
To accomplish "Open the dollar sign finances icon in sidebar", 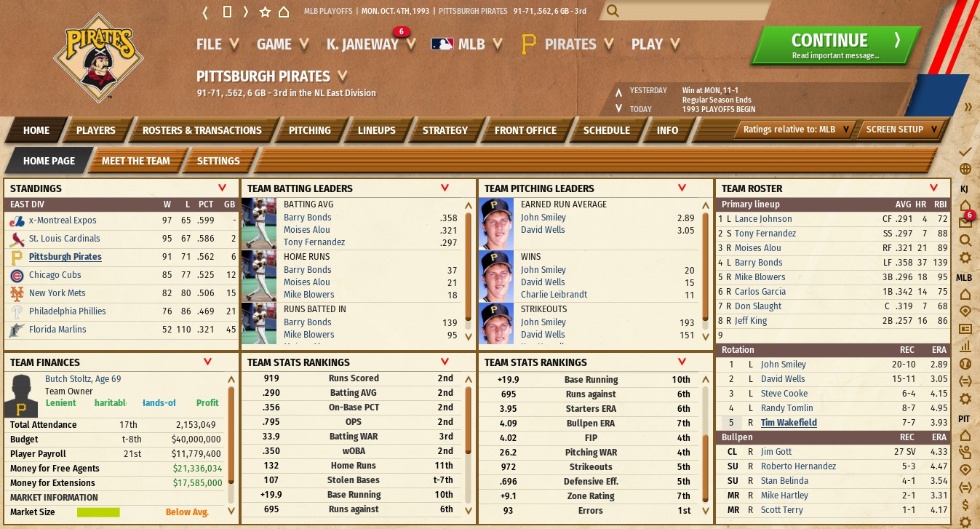I will [965, 505].
